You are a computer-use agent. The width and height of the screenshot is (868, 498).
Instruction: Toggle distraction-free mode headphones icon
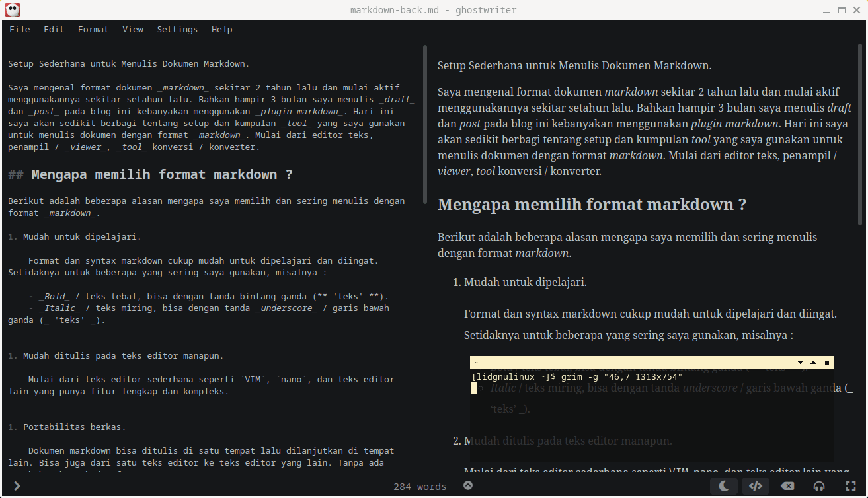click(819, 487)
